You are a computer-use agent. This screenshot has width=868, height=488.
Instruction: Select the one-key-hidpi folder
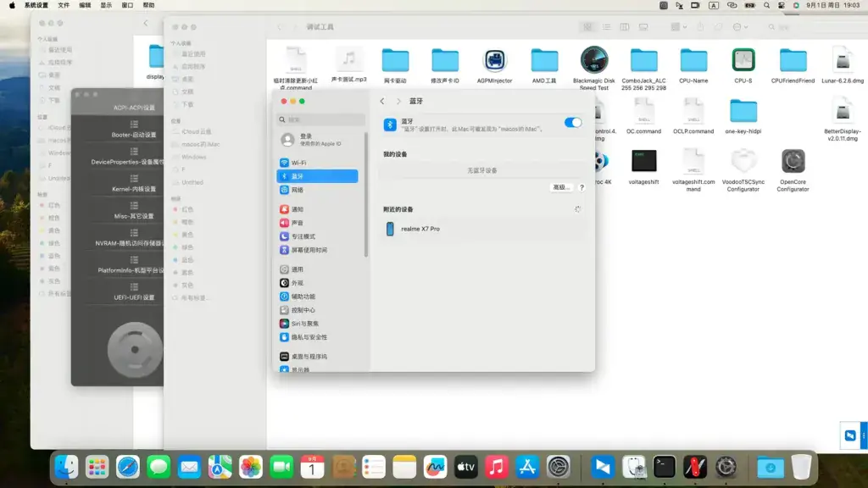pyautogui.click(x=743, y=111)
